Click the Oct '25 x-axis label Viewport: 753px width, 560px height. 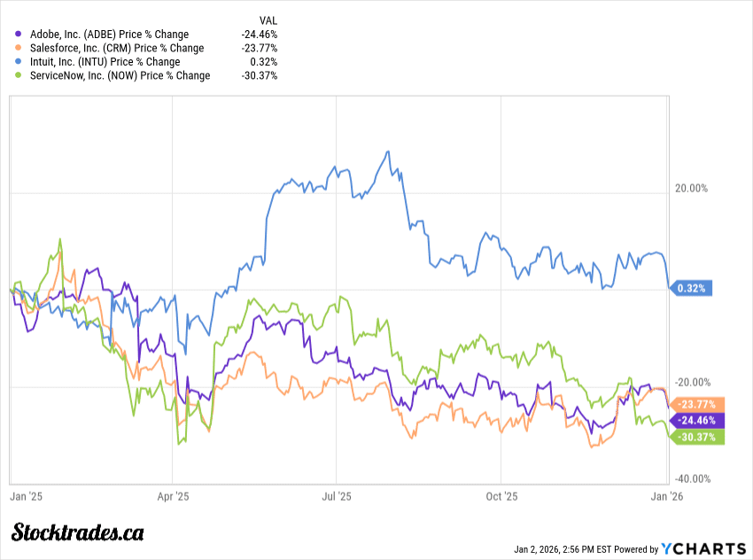[x=501, y=496]
